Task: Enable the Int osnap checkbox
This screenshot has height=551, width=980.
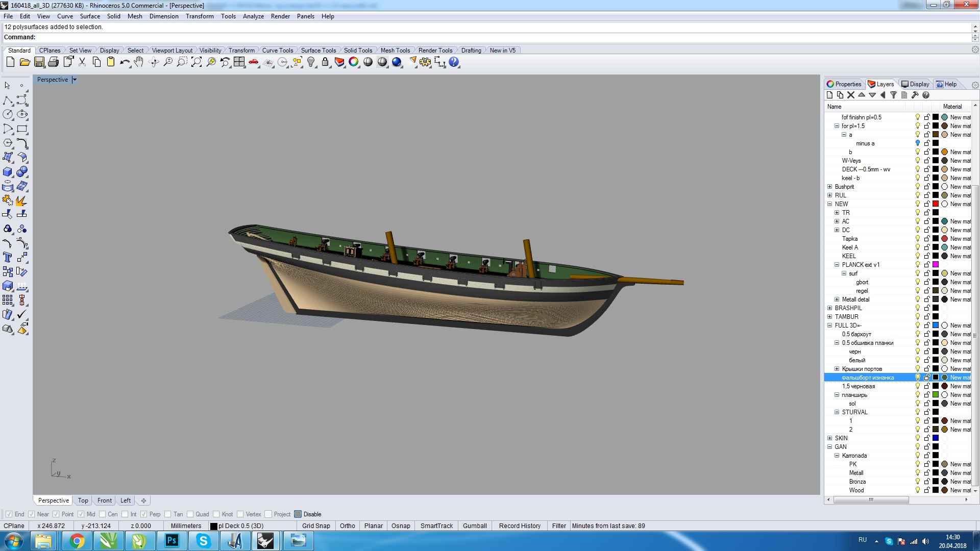Action: (125, 514)
